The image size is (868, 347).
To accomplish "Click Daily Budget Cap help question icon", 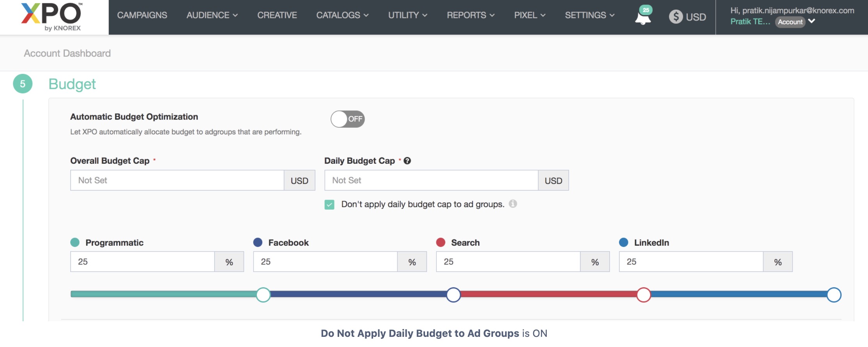I will (407, 161).
